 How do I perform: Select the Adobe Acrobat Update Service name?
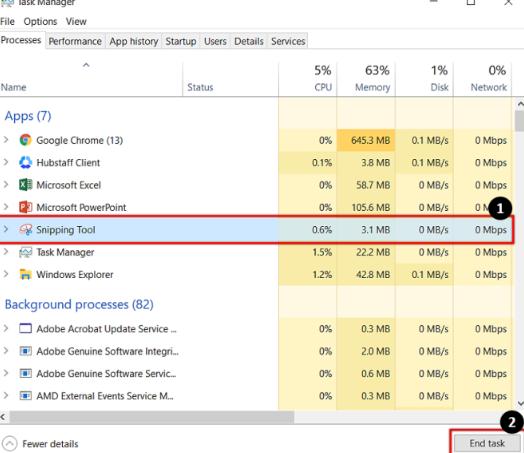pos(106,329)
